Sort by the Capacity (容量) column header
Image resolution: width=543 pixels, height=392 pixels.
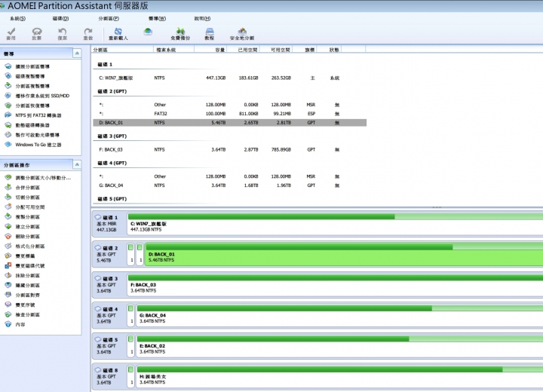pos(210,50)
